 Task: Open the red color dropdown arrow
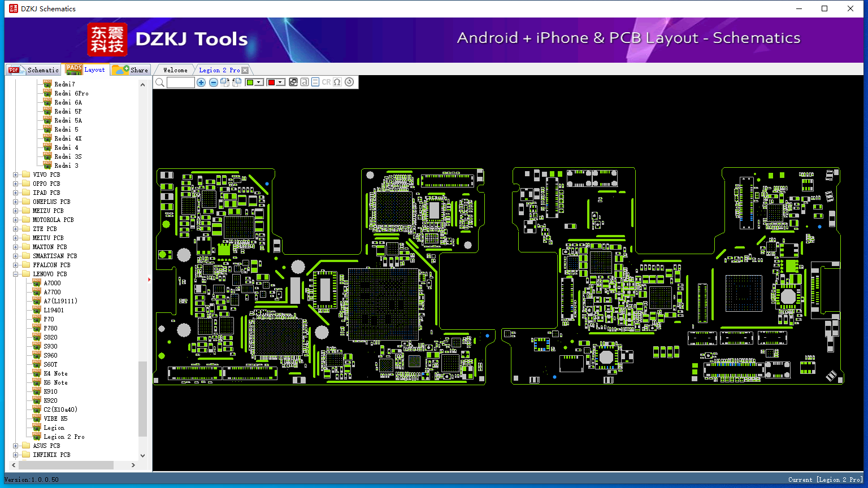[x=280, y=82]
